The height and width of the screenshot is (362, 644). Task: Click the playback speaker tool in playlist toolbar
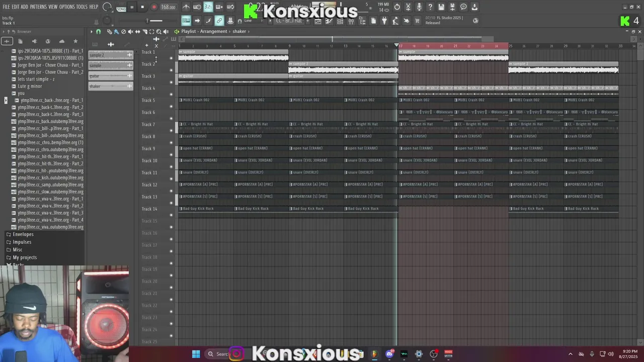[166, 32]
